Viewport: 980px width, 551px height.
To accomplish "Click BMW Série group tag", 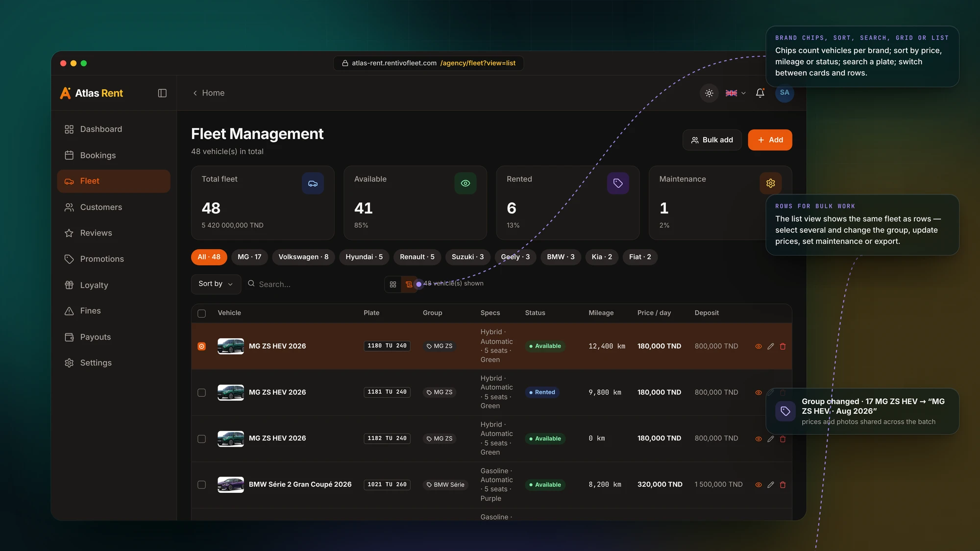I will pos(445,485).
